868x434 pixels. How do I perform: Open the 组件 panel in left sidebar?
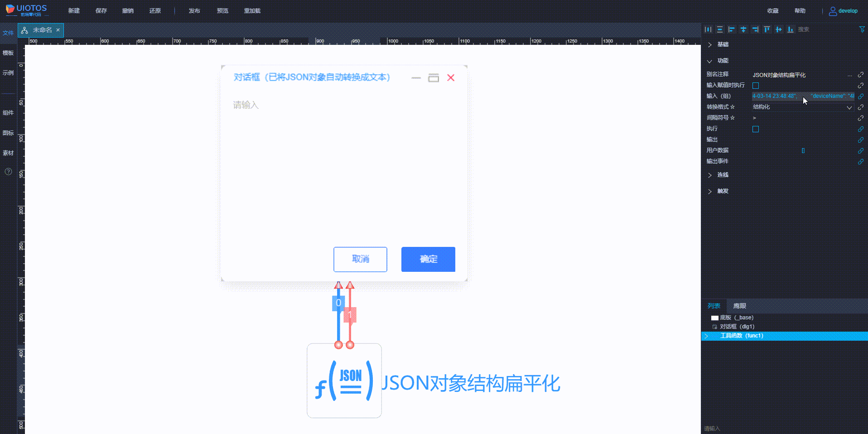coord(8,113)
